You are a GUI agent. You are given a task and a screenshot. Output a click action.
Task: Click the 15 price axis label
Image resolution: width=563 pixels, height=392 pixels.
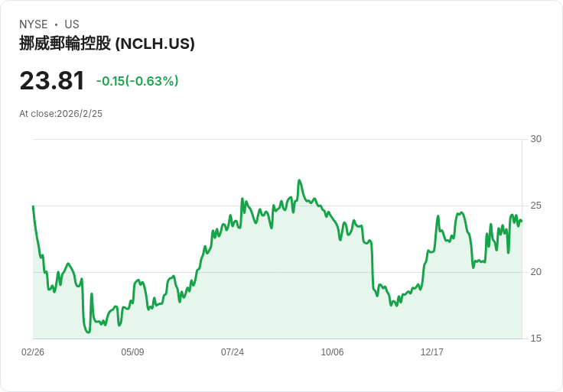tap(535, 339)
